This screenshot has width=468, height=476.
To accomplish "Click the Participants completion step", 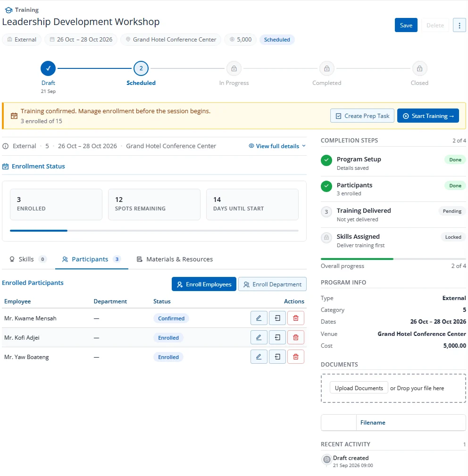I will coord(393,189).
